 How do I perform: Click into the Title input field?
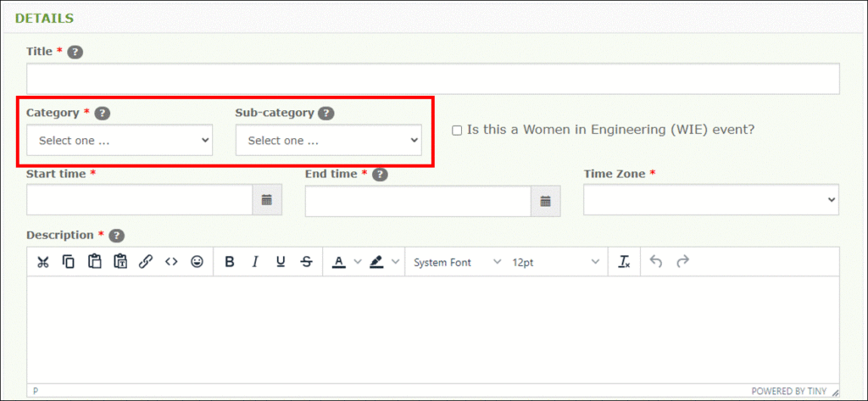[433, 79]
